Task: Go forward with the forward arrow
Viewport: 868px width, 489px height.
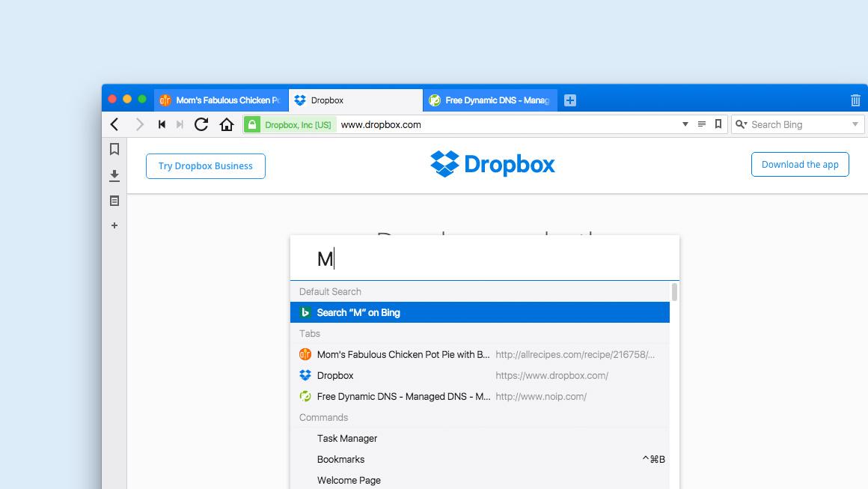Action: (x=139, y=124)
